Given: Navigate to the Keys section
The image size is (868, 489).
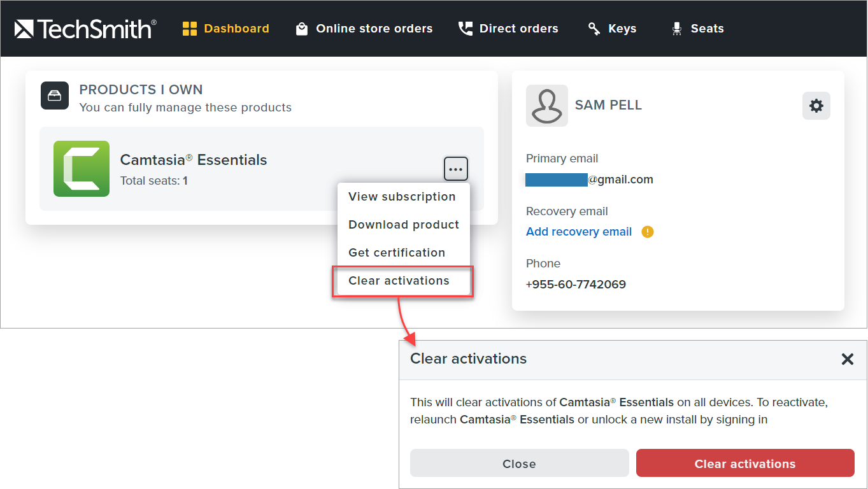Looking at the screenshot, I should [x=612, y=29].
